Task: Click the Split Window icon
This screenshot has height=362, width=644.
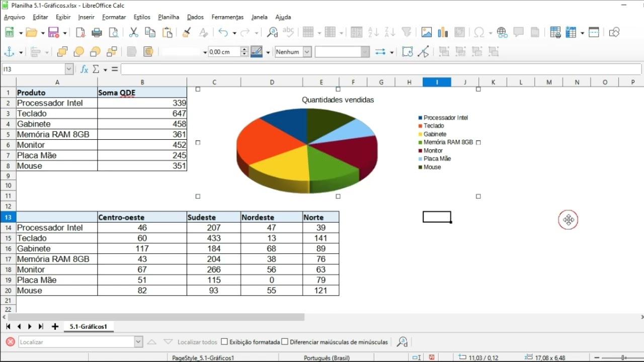Action: [594, 32]
